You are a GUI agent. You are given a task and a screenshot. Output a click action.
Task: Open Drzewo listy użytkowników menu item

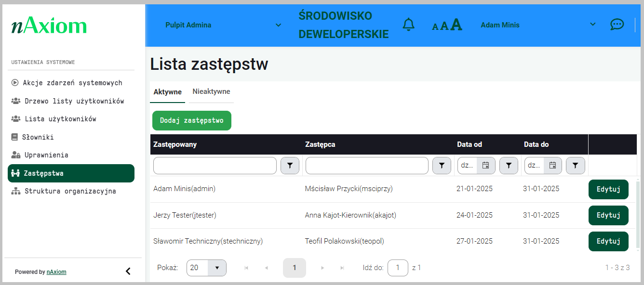(71, 101)
